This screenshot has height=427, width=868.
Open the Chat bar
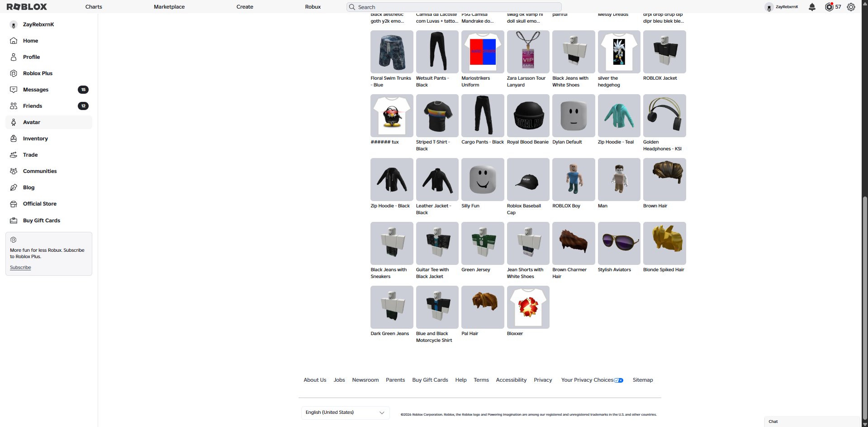[x=812, y=422]
